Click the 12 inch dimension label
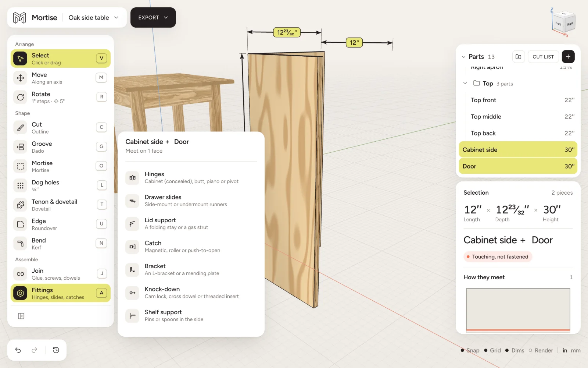588x368 pixels. 355,43
